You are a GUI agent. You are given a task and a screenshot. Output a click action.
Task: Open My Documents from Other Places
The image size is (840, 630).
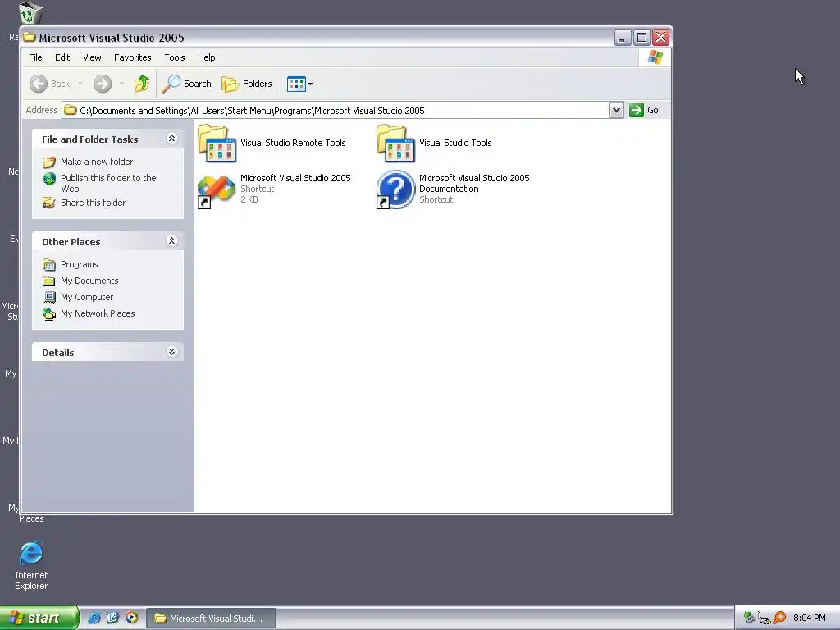[89, 281]
